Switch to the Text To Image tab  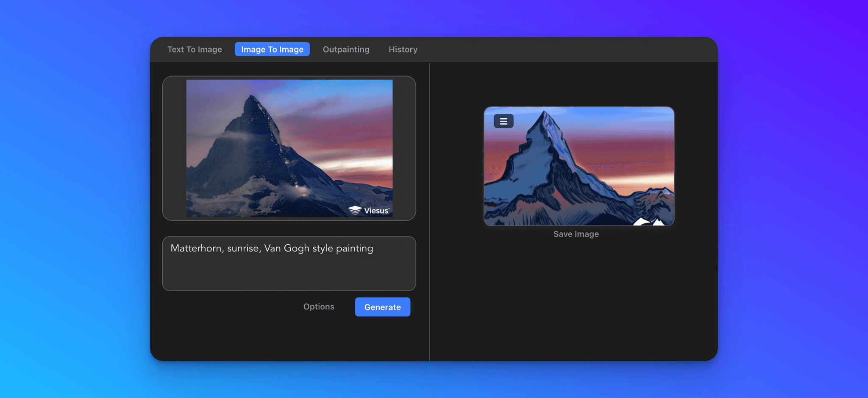pyautogui.click(x=195, y=49)
